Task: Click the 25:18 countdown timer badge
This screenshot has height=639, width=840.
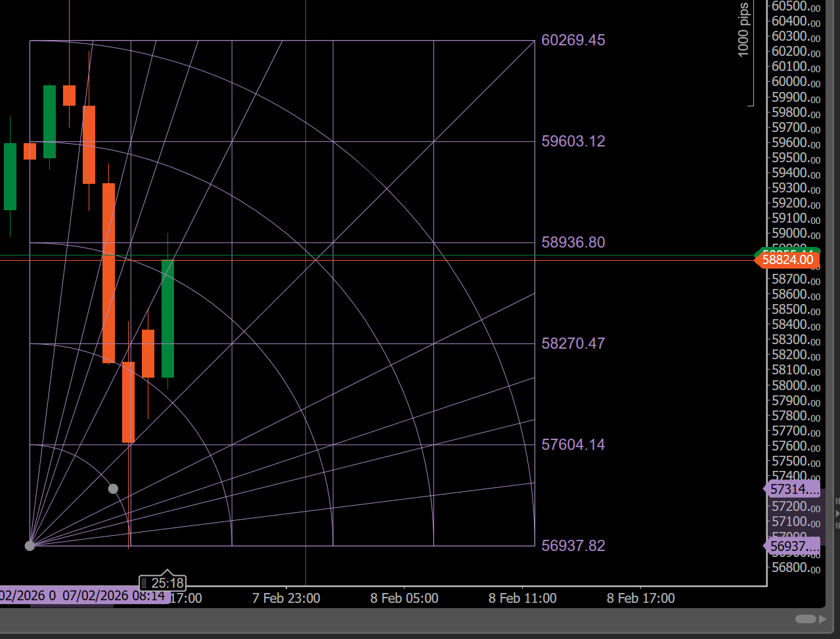Action: [x=163, y=583]
